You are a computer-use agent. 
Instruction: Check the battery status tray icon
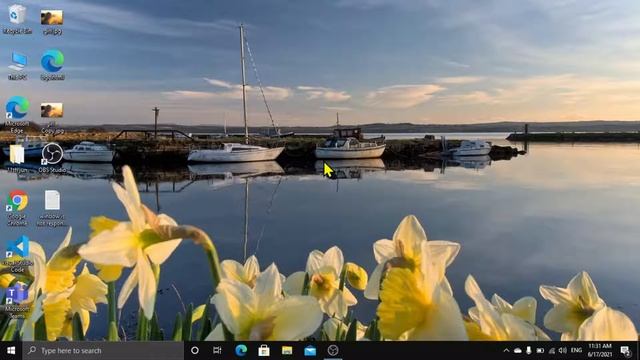point(540,351)
